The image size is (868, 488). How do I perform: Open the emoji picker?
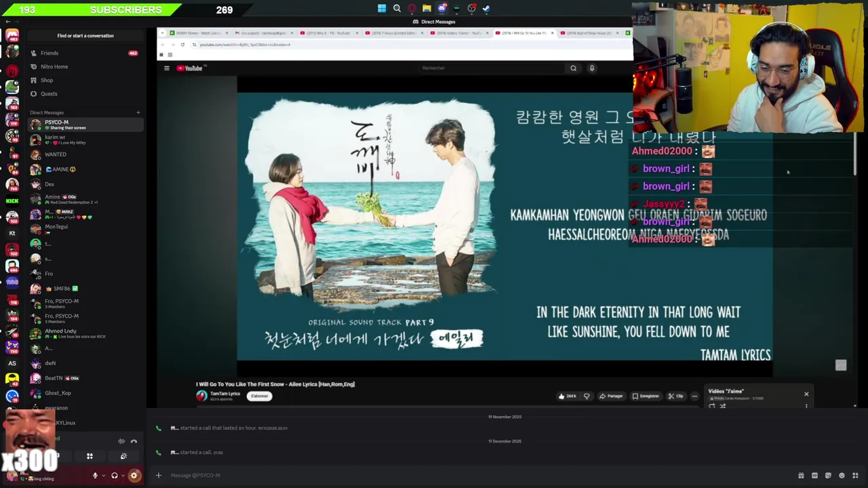point(842,475)
